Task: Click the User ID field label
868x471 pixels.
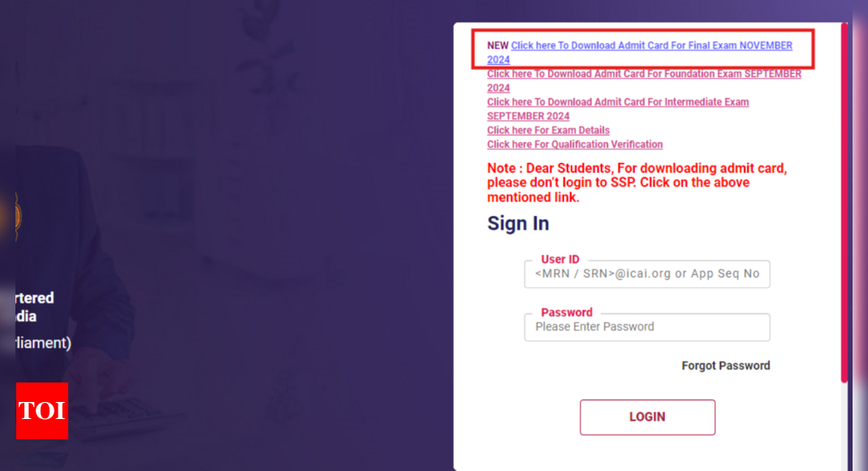Action: [x=559, y=259]
